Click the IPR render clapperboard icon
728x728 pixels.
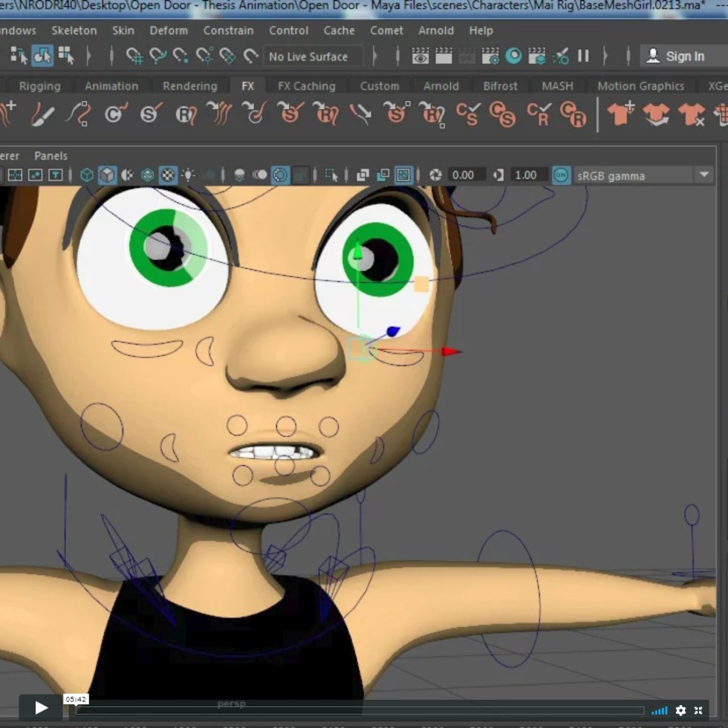(467, 56)
